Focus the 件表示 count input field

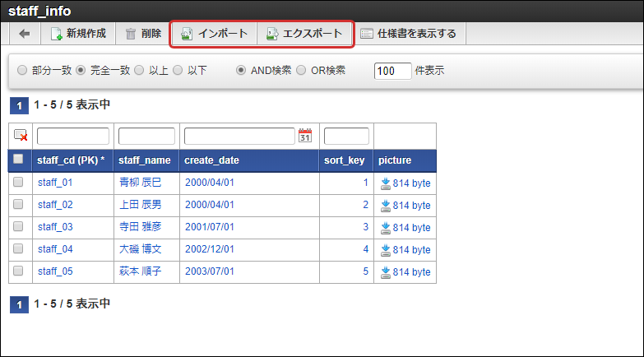click(x=392, y=71)
